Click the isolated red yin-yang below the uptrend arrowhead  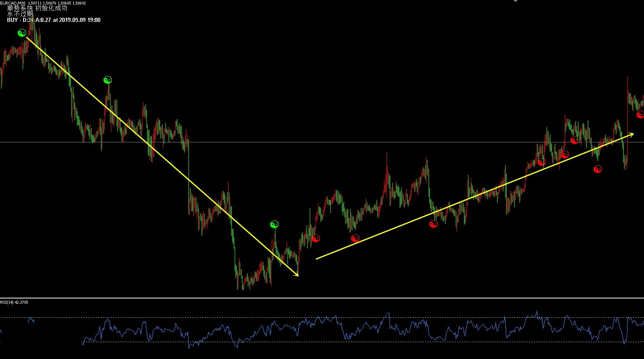(x=597, y=169)
